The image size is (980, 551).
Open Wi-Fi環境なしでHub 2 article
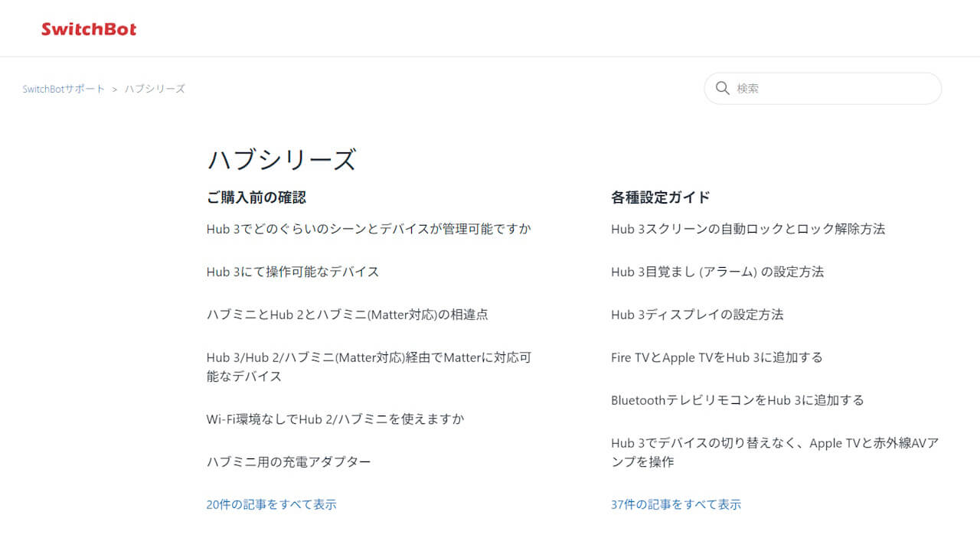335,419
